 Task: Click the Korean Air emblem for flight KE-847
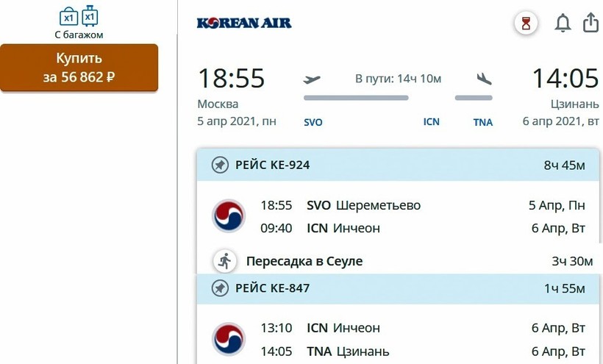(229, 339)
